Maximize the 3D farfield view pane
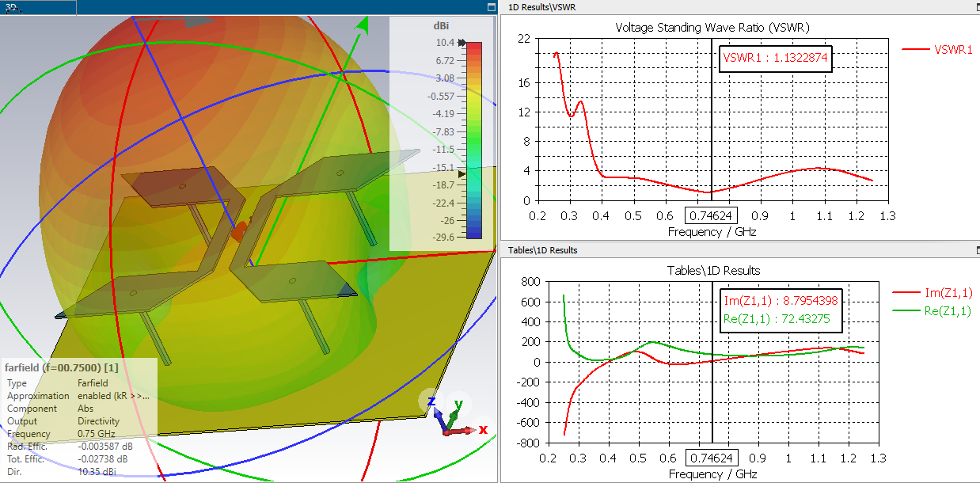 [x=492, y=7]
